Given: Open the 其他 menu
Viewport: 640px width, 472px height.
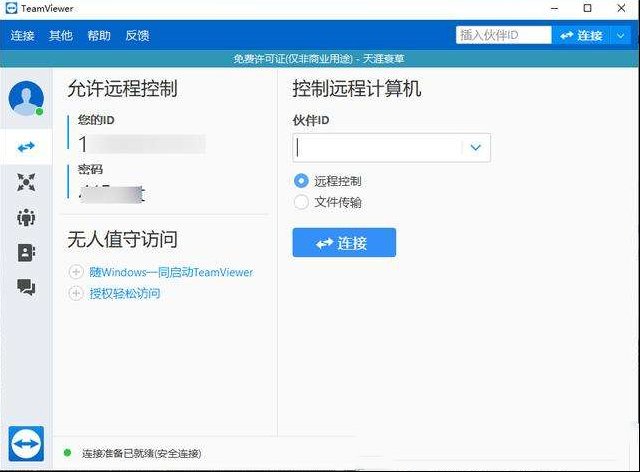Looking at the screenshot, I should point(61,36).
